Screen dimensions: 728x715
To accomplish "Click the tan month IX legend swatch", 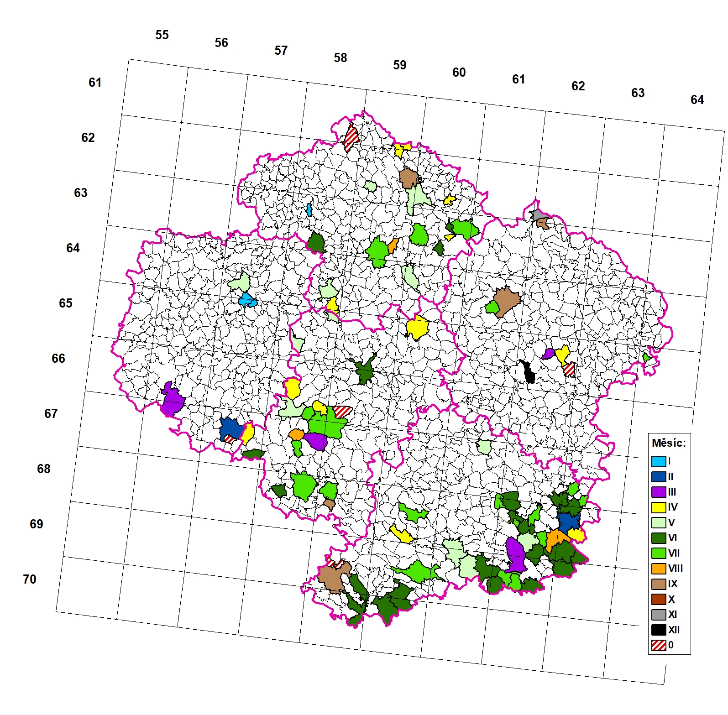I will point(659,584).
